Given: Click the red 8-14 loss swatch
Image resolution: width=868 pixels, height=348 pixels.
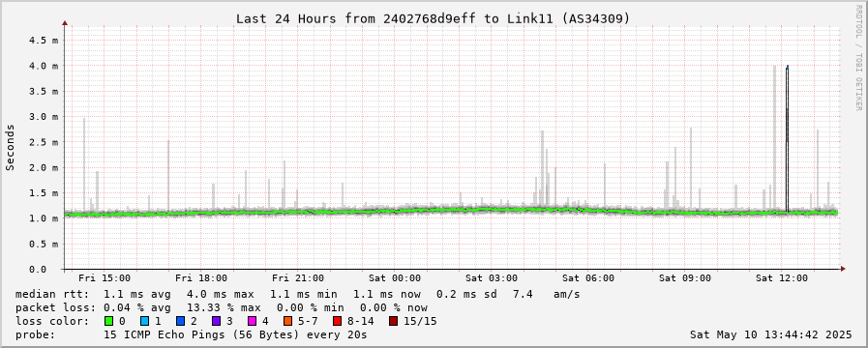Looking at the screenshot, I should pos(337,321).
